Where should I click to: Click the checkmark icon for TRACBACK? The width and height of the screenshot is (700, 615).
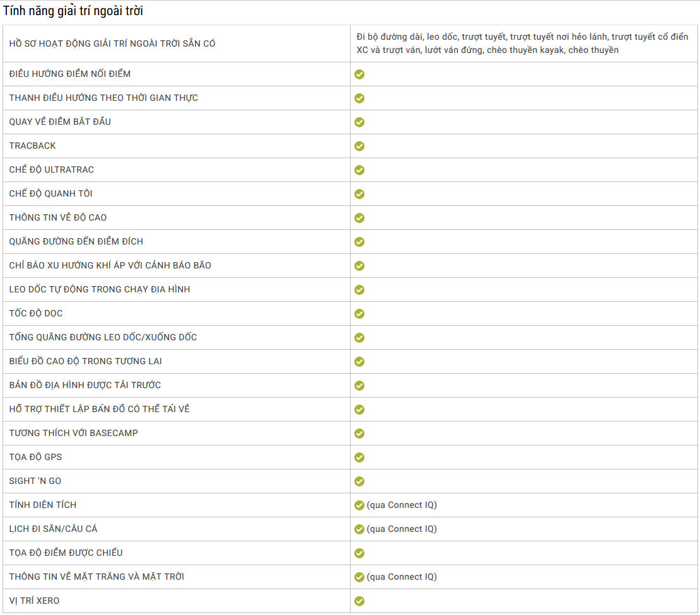coord(359,146)
